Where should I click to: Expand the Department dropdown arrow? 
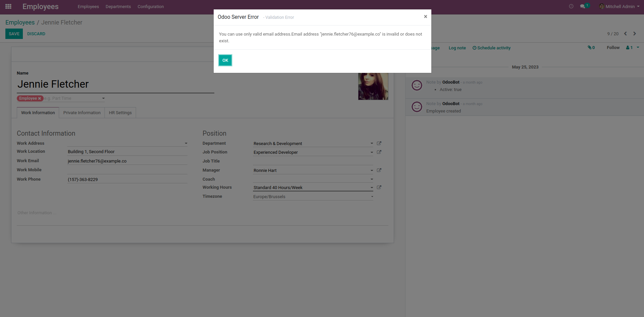click(x=372, y=143)
